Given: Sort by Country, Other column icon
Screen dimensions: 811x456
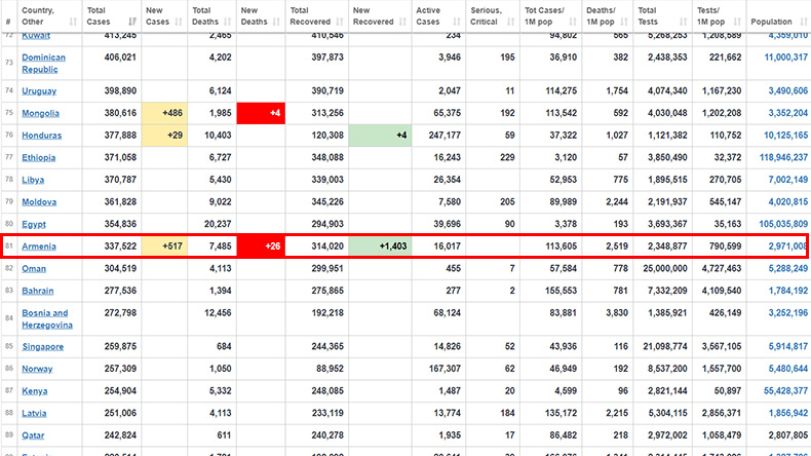Looking at the screenshot, I should 73,22.
